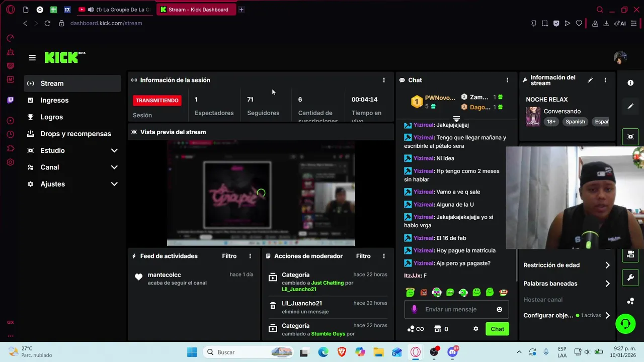The width and height of the screenshot is (644, 362).
Task: Open Configurar objetivos row
Action: tap(567, 315)
